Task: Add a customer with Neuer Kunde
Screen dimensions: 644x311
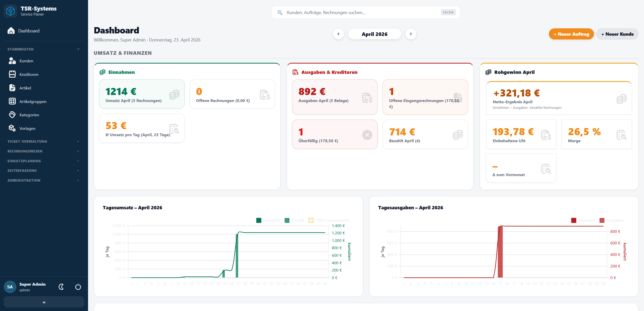Action: point(617,34)
